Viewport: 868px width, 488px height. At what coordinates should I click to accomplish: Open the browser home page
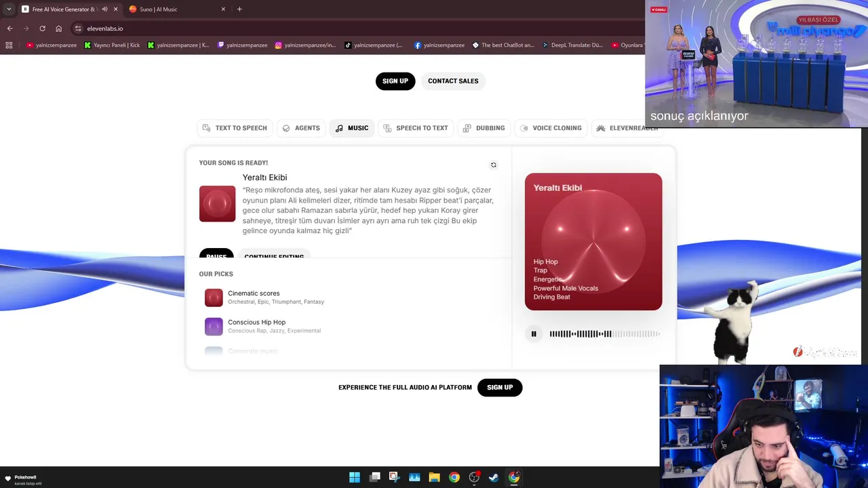click(58, 28)
